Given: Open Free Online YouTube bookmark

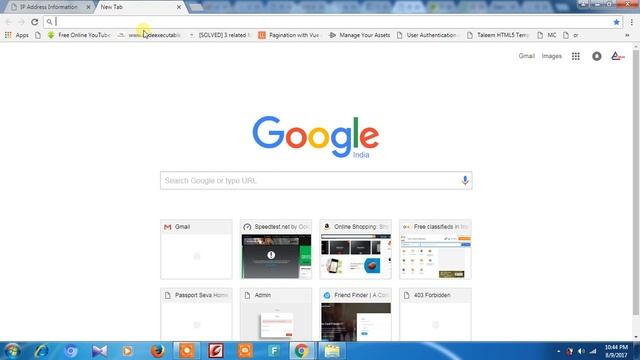Looking at the screenshot, I should (79, 35).
